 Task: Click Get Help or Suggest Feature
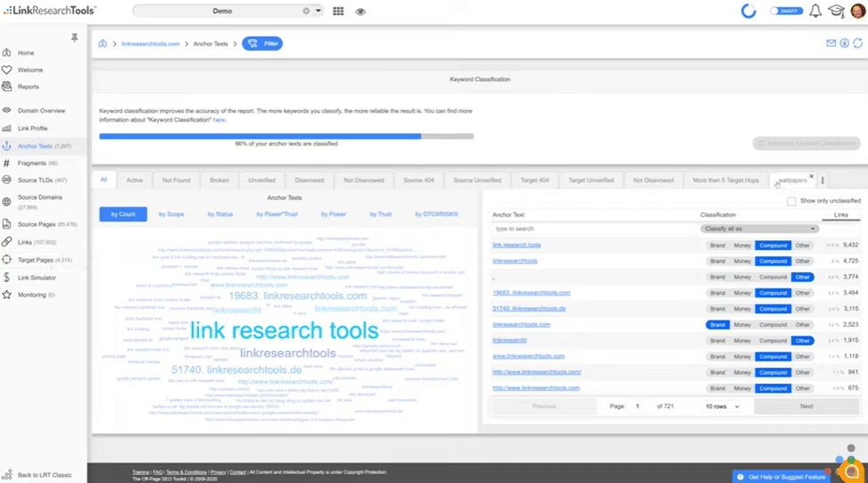click(x=782, y=477)
